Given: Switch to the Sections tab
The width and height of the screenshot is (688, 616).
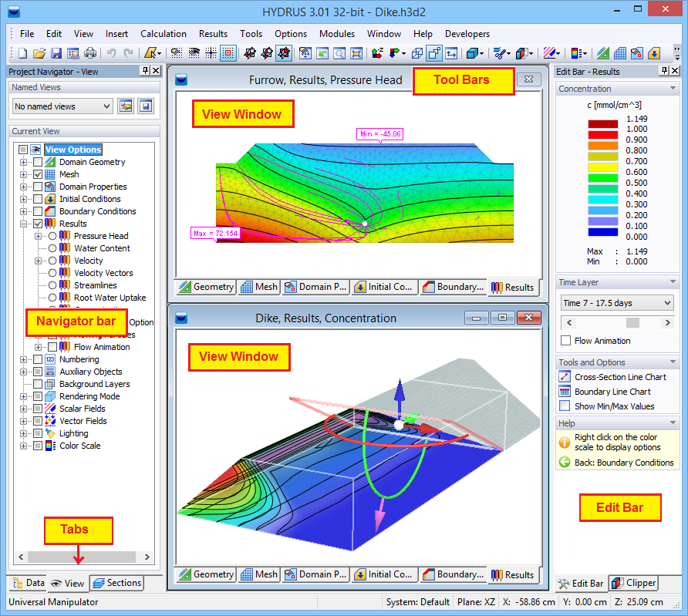Looking at the screenshot, I should [x=117, y=583].
